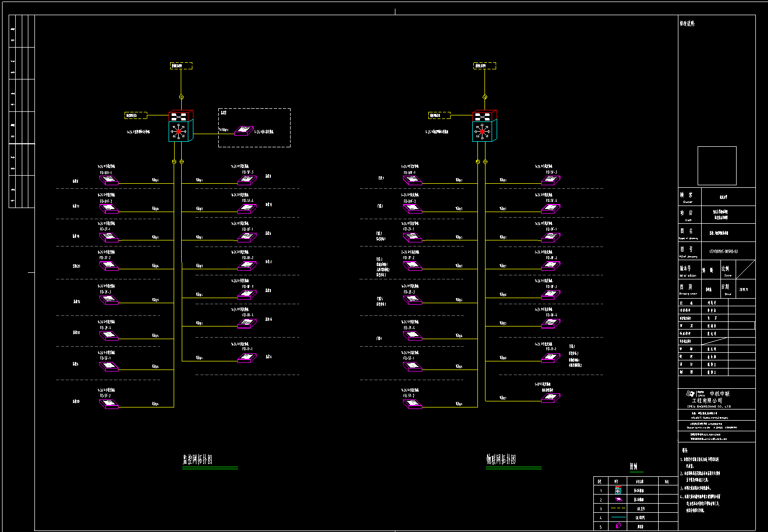Select the FD-1F-1 switch in the IoT network diagram
This screenshot has width=768, height=532.
(x=550, y=357)
